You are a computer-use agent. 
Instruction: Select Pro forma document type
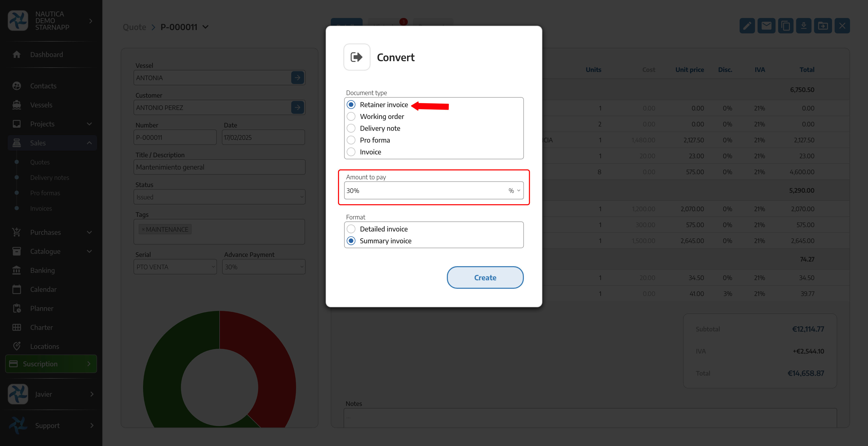click(x=351, y=140)
